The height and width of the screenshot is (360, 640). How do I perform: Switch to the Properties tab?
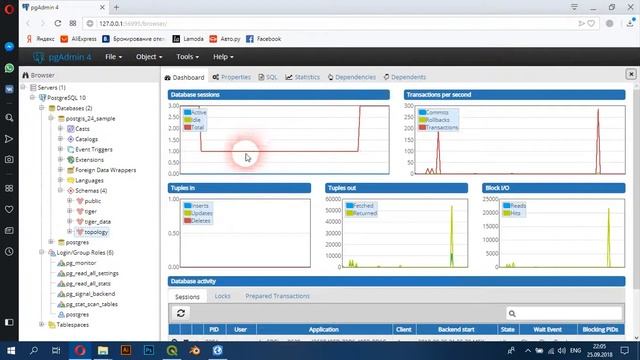(x=231, y=77)
